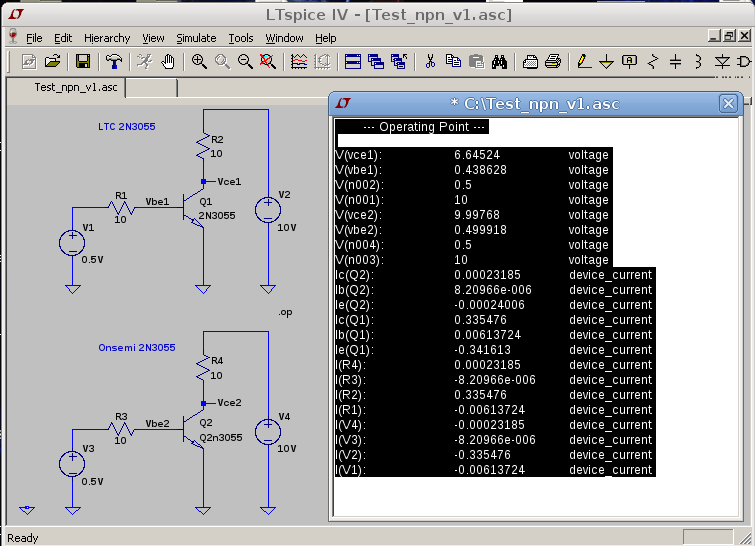The width and height of the screenshot is (755, 546).
Task: Open Print Setup icon
Action: pos(530,62)
